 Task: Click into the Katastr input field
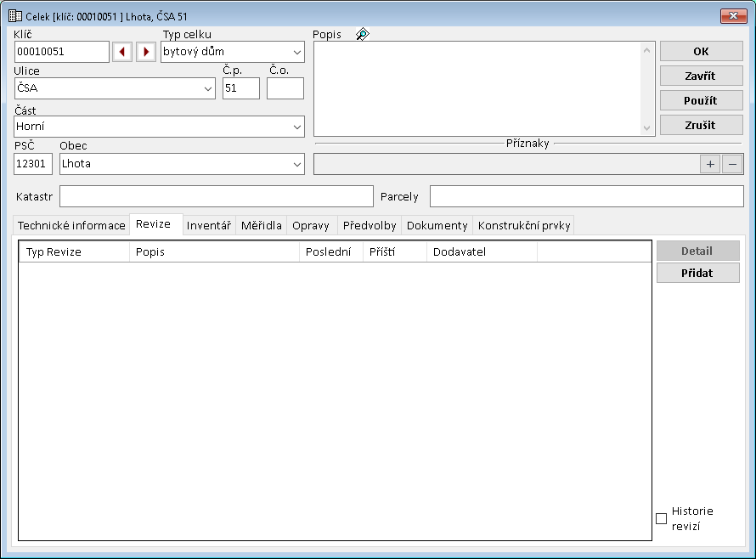pyautogui.click(x=216, y=196)
